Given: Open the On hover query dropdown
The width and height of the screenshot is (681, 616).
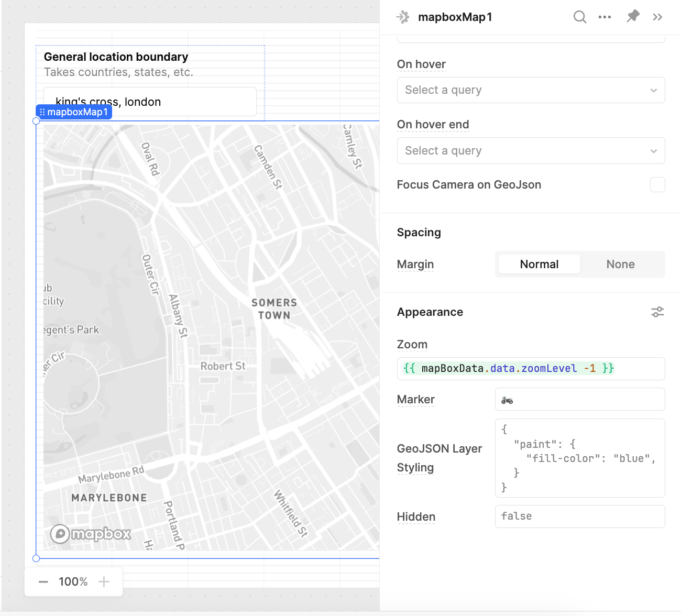Looking at the screenshot, I should coord(531,90).
